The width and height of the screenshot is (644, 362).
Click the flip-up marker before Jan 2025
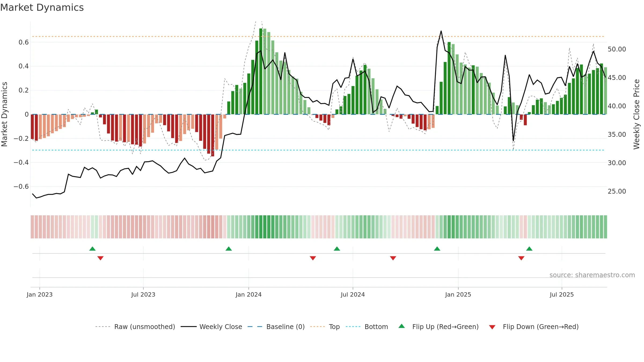coord(437,249)
